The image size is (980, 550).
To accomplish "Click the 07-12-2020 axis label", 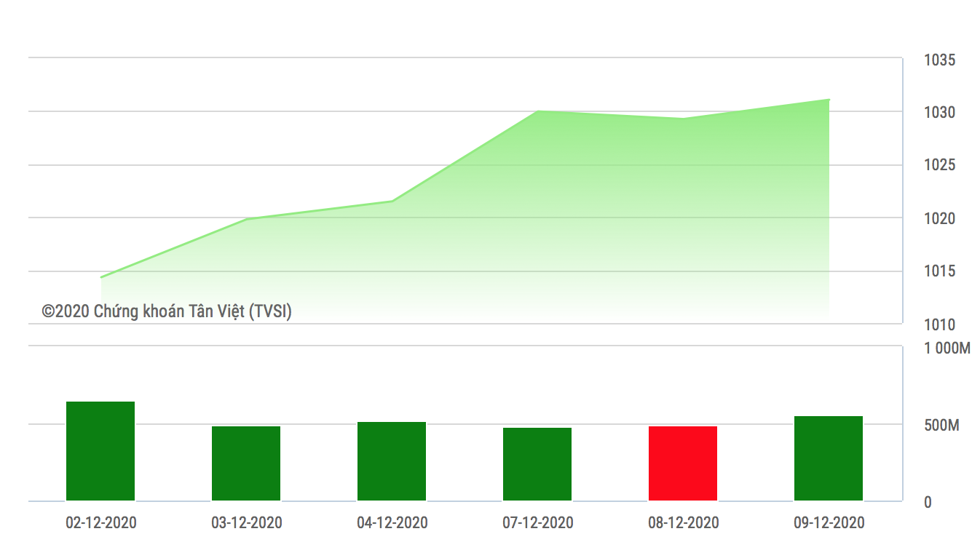I will click(x=537, y=522).
